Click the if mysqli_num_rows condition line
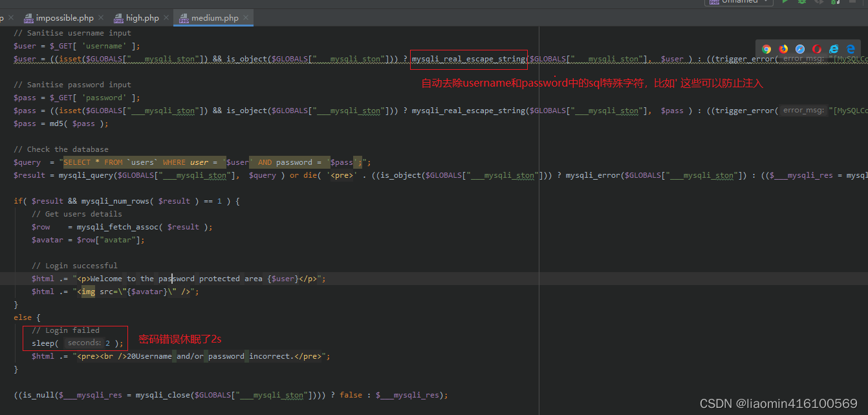Screen dimensions: 868x415 tap(127, 201)
